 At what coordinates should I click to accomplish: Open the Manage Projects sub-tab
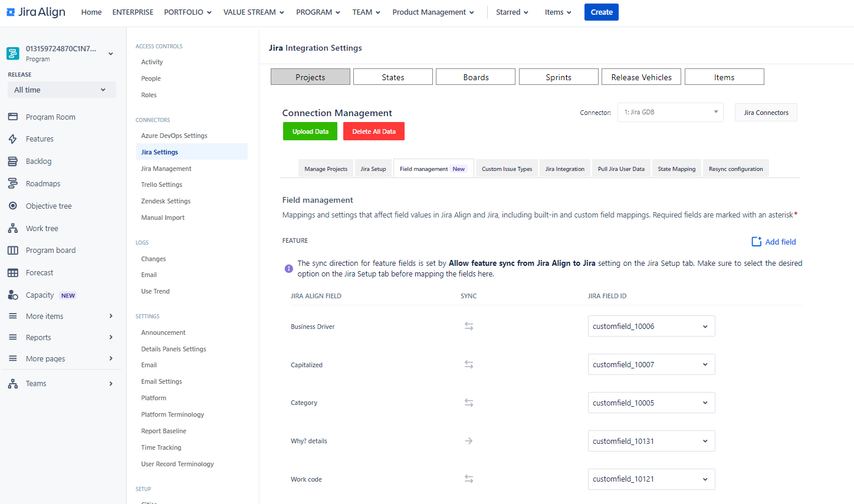point(326,169)
